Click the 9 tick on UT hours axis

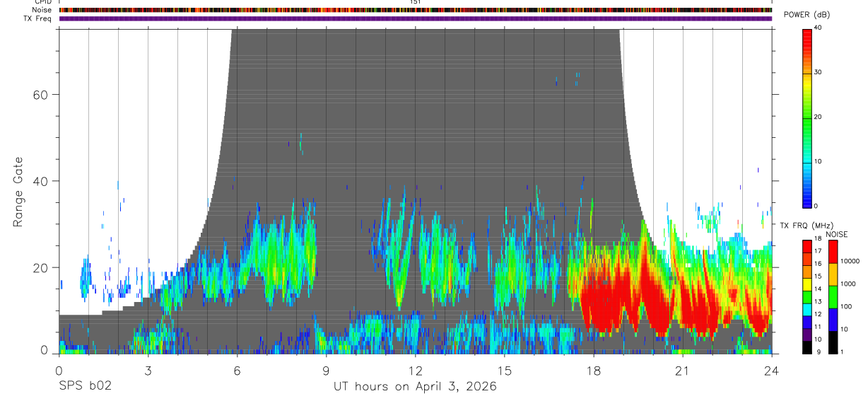[326, 371]
